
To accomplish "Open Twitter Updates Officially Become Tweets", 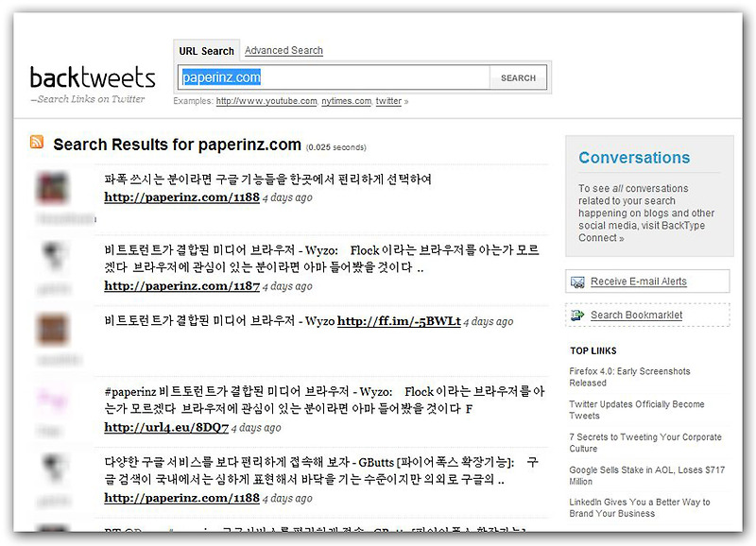I will (636, 410).
